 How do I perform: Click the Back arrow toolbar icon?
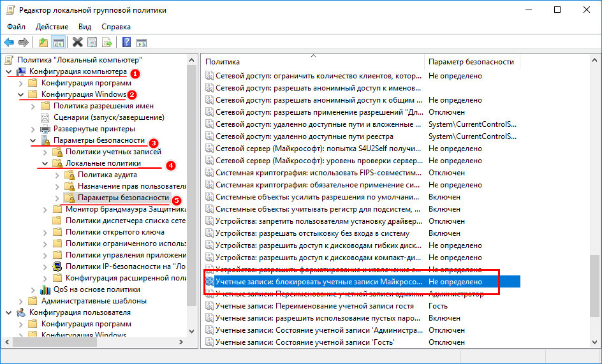[9, 42]
